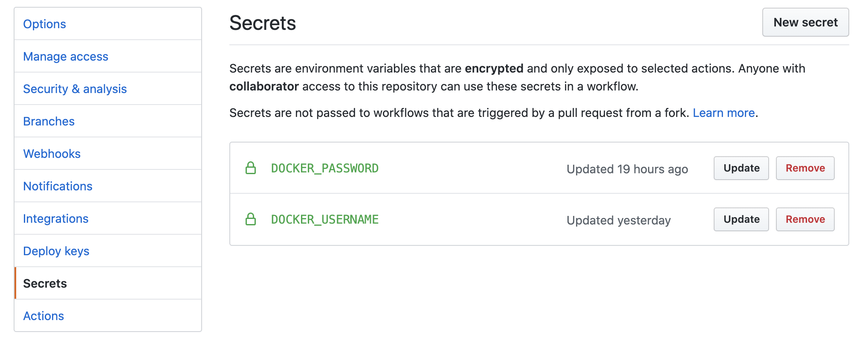The height and width of the screenshot is (338, 868).
Task: Go to Notifications settings
Action: [58, 186]
